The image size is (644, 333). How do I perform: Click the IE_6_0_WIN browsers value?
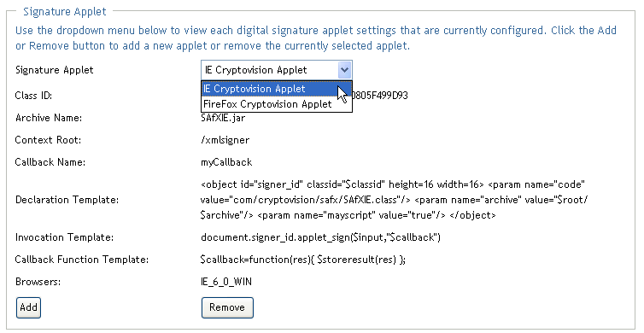tap(225, 282)
